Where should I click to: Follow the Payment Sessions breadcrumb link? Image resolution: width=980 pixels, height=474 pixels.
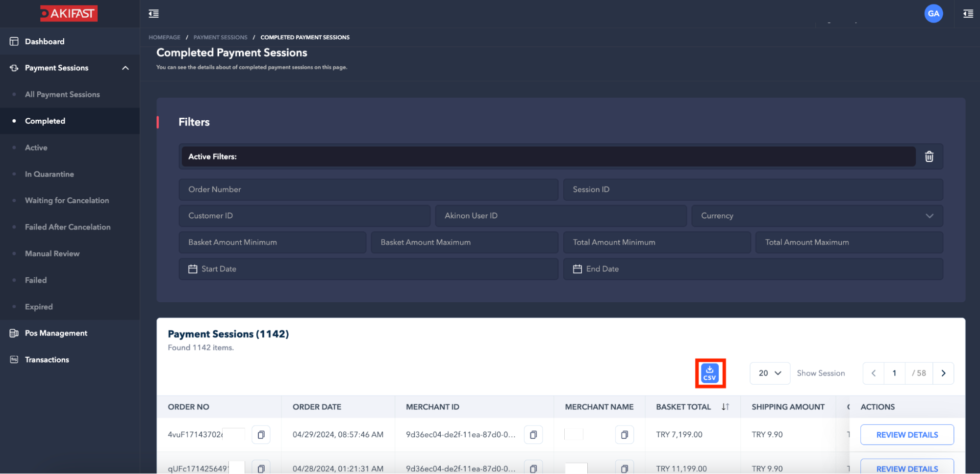click(220, 37)
